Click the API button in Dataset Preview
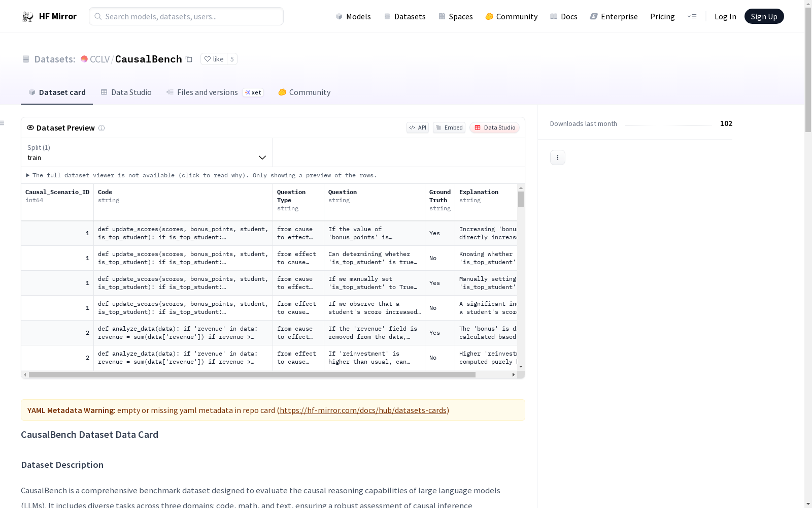Screen dimensions: 812x508 [x=418, y=128]
